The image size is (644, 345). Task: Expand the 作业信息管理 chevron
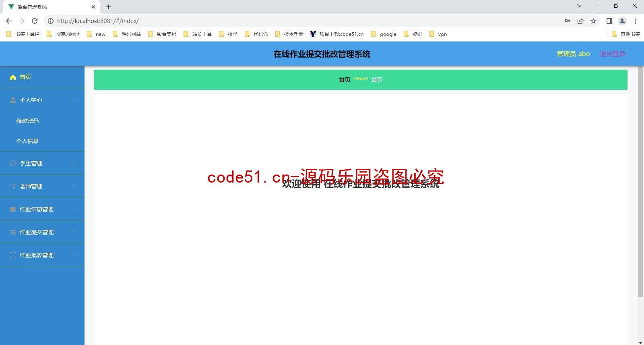(x=74, y=209)
